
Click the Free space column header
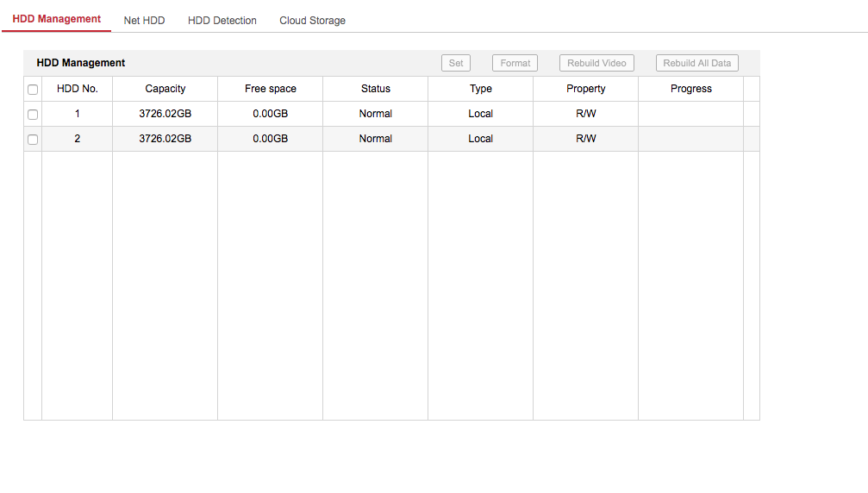pos(271,89)
